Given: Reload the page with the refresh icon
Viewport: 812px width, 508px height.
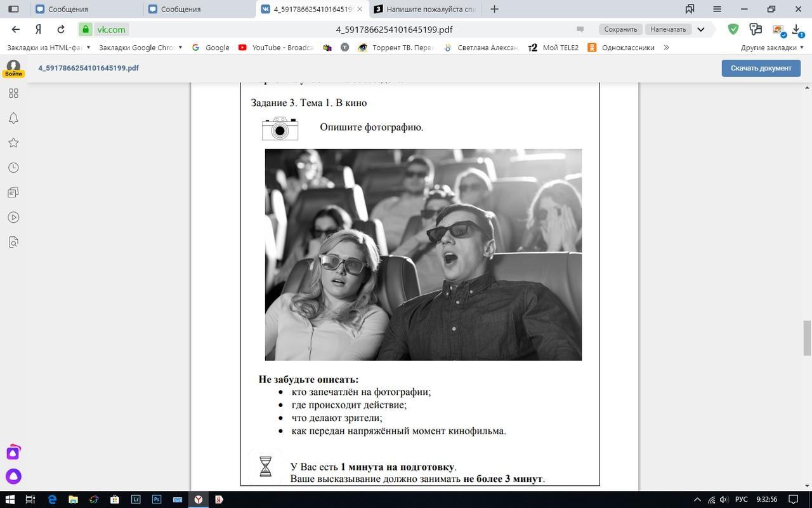Looking at the screenshot, I should coord(61,29).
